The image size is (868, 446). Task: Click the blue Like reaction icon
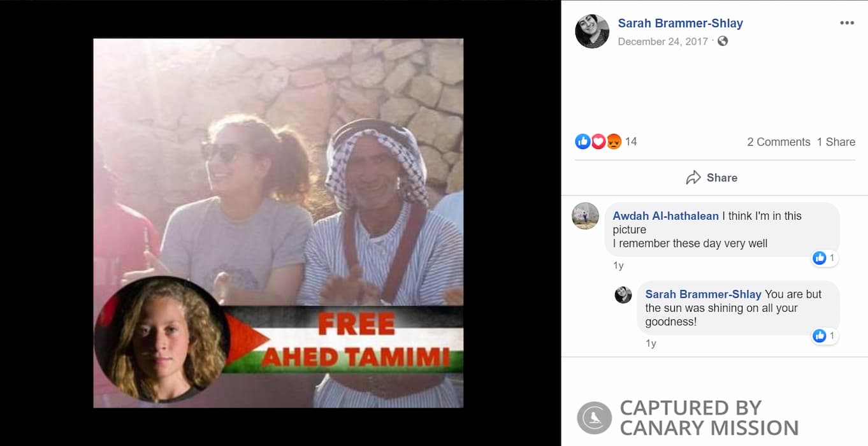pyautogui.click(x=582, y=141)
